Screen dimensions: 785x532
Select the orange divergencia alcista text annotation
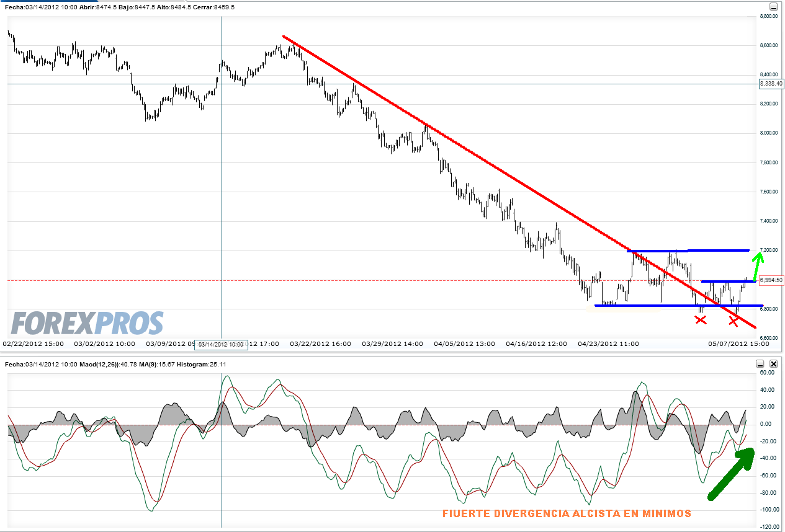tap(566, 513)
